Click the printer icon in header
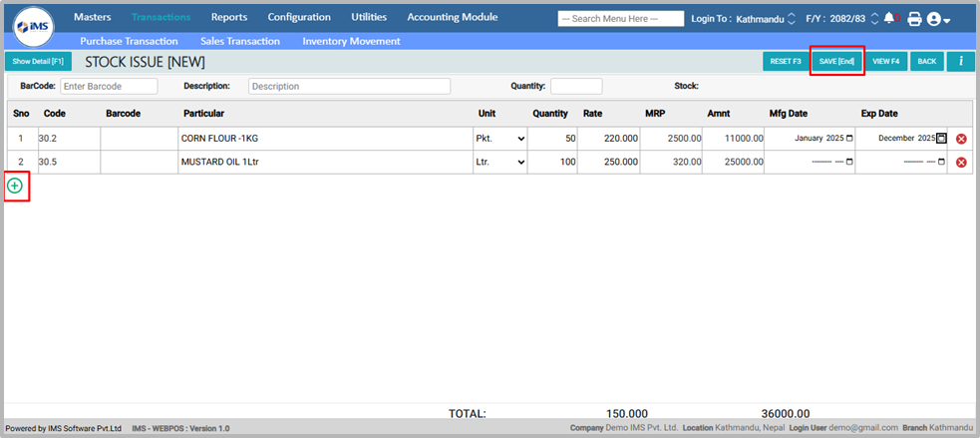The width and height of the screenshot is (980, 438). tap(914, 19)
